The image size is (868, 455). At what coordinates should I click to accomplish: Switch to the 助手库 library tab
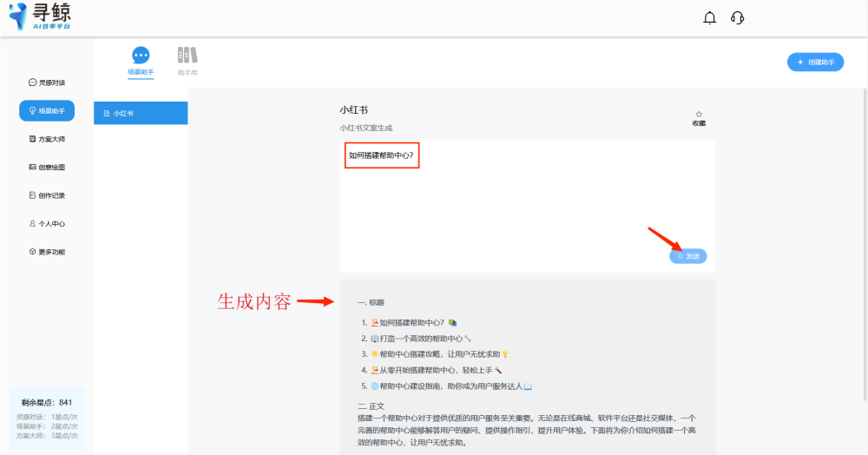click(x=187, y=62)
